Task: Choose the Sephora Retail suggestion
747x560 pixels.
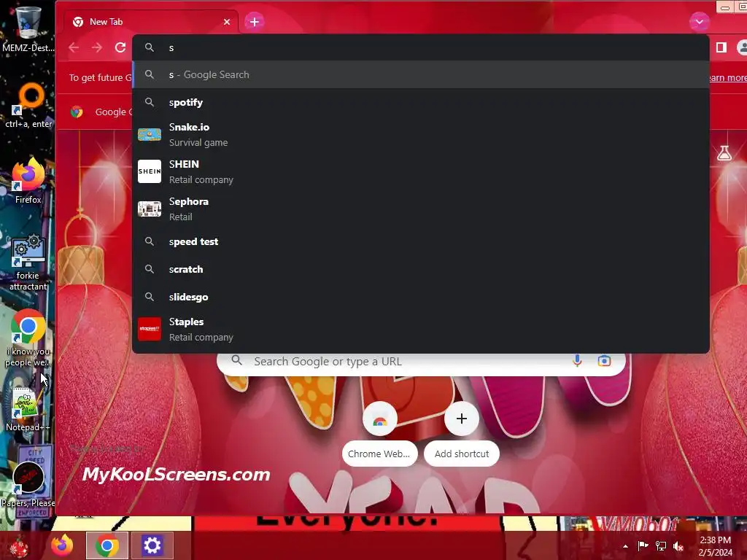Action: [421, 209]
